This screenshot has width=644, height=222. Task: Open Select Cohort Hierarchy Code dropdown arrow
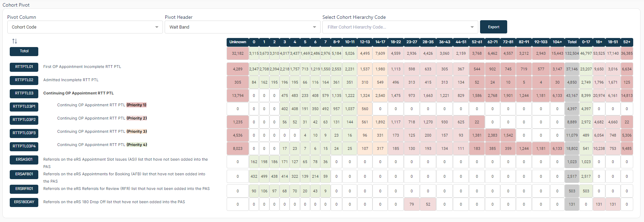(472, 27)
